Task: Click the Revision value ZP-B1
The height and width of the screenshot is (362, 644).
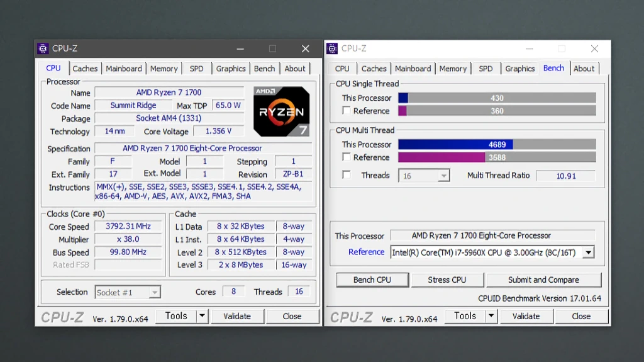Action: coord(293,174)
